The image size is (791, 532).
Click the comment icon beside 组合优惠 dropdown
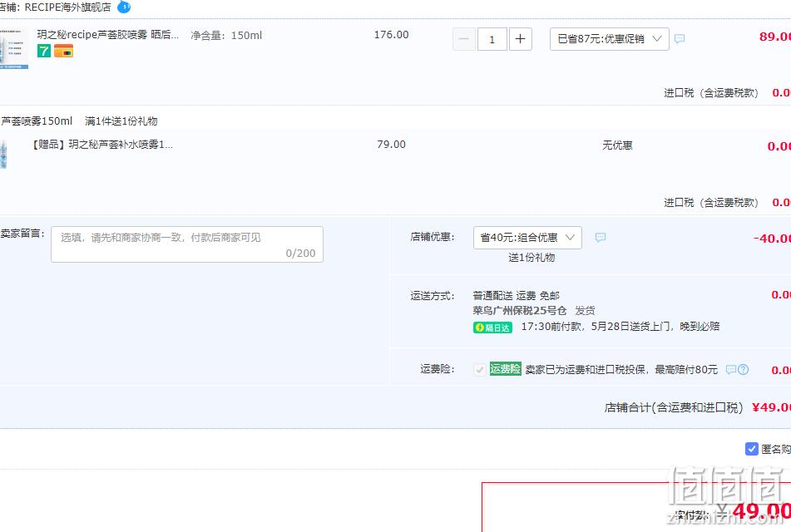601,237
